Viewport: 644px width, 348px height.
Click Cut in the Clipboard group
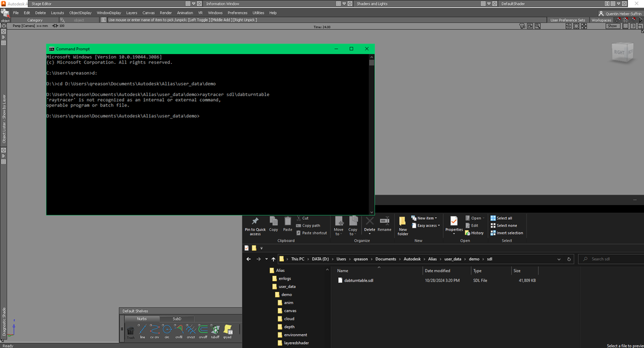(x=302, y=218)
